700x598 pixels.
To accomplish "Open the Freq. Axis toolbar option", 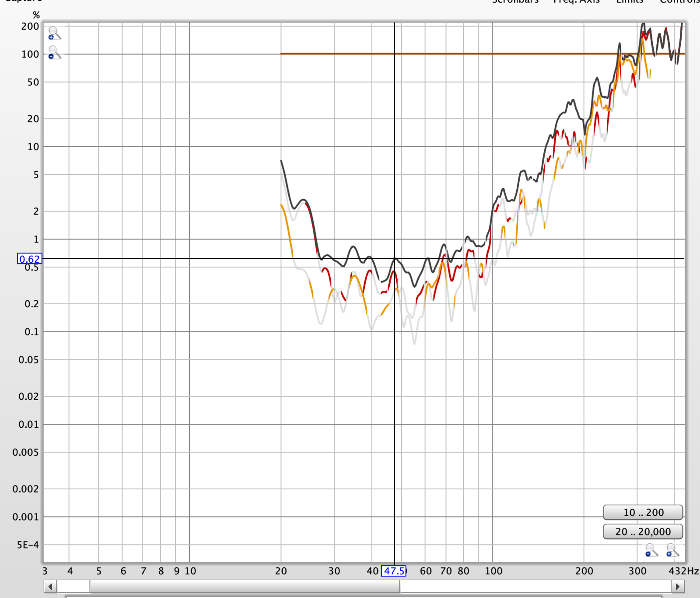I will pos(576,2).
